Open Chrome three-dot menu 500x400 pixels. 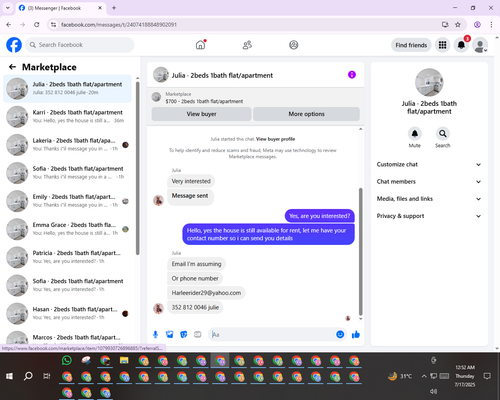491,24
